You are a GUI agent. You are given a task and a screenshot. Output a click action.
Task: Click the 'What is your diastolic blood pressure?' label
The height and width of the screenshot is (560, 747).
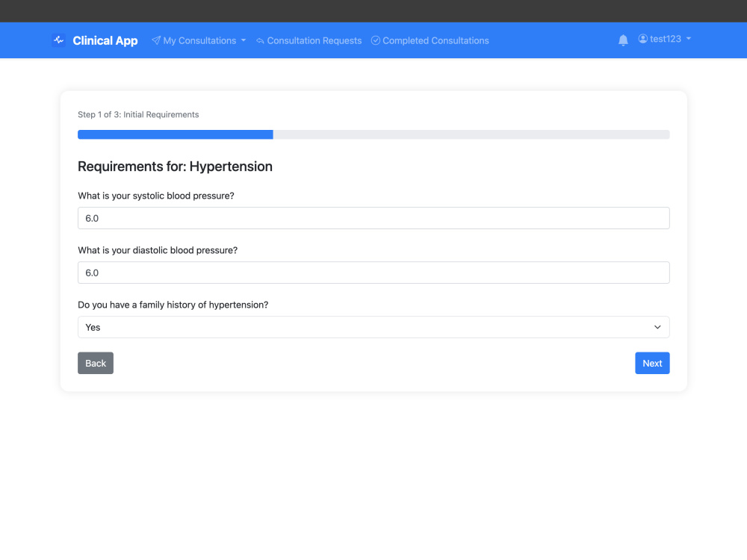tap(157, 250)
